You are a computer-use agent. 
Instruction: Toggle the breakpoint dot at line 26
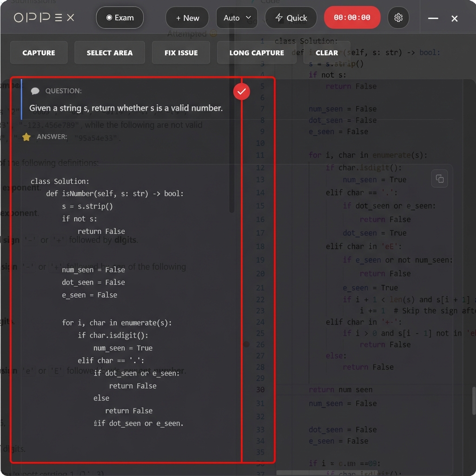pos(246,344)
